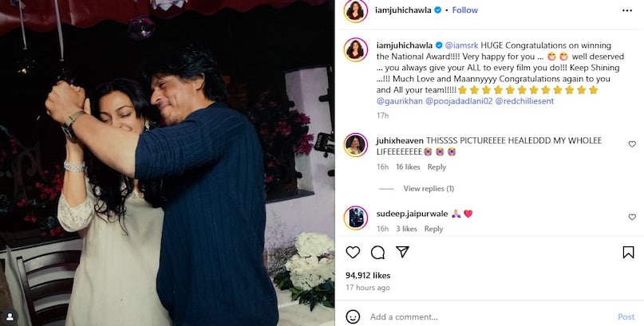
Task: Click the Add a comment field
Action: [x=488, y=316]
